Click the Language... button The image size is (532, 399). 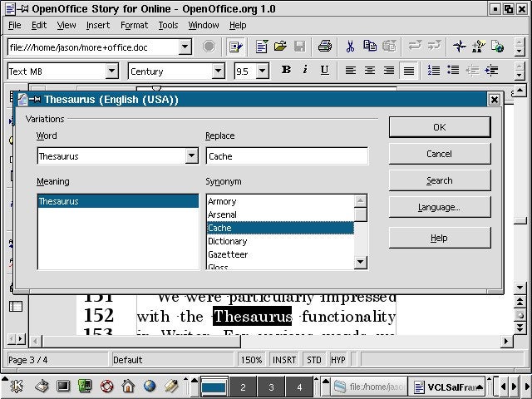click(x=440, y=207)
